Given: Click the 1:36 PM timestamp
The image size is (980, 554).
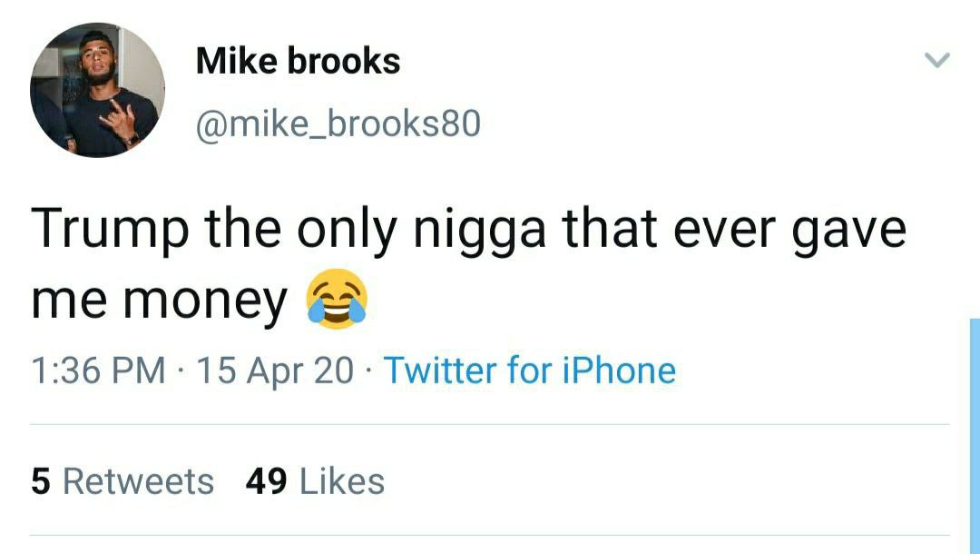Looking at the screenshot, I should [x=98, y=370].
